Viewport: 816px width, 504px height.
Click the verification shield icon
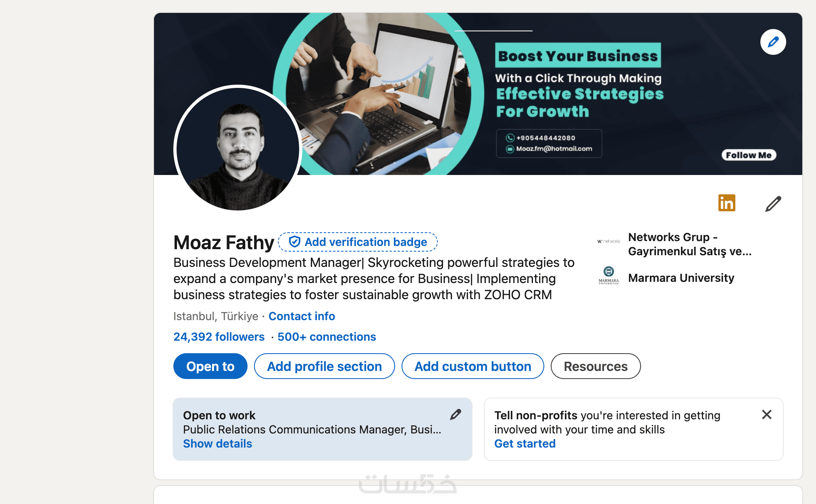pyautogui.click(x=295, y=242)
